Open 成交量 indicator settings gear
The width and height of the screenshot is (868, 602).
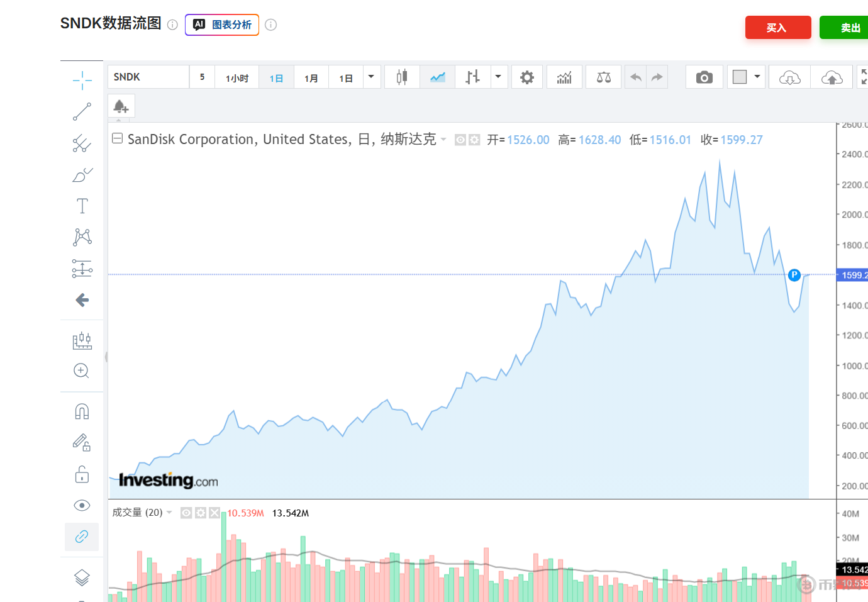click(201, 513)
